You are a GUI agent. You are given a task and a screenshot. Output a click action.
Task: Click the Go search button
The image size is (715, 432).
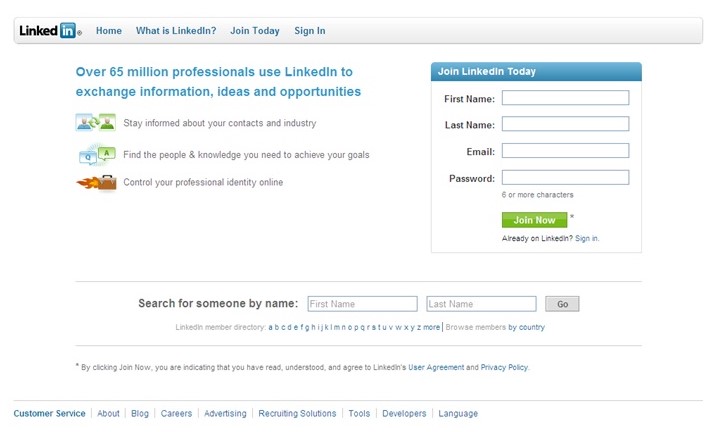pyautogui.click(x=562, y=304)
